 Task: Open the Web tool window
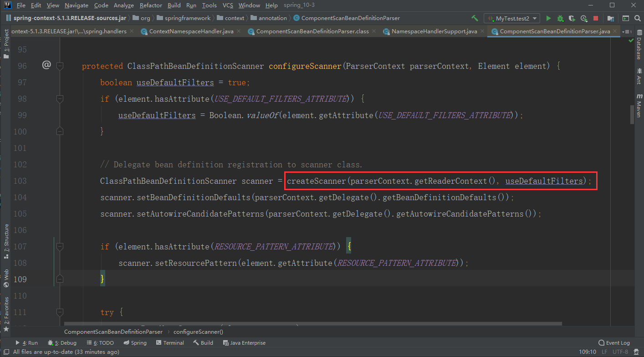pos(6,278)
